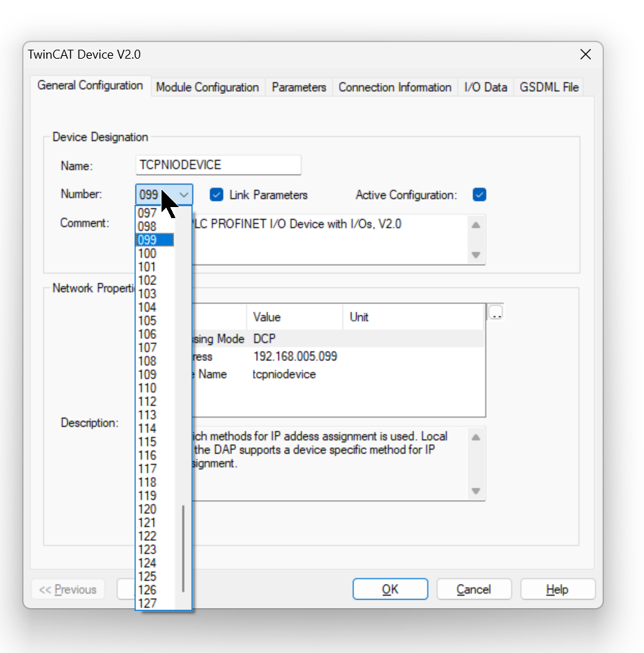
Task: Select 125 in the number list
Action: tap(155, 577)
